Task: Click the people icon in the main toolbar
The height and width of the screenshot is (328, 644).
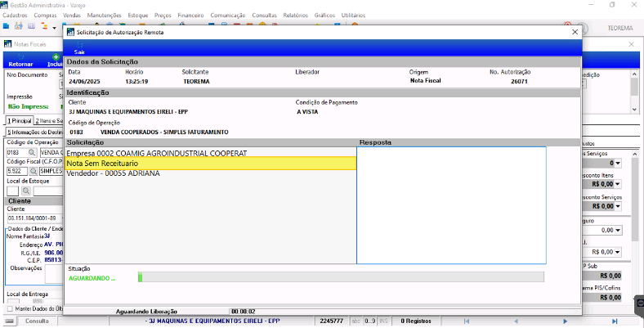Action: (x=19, y=26)
